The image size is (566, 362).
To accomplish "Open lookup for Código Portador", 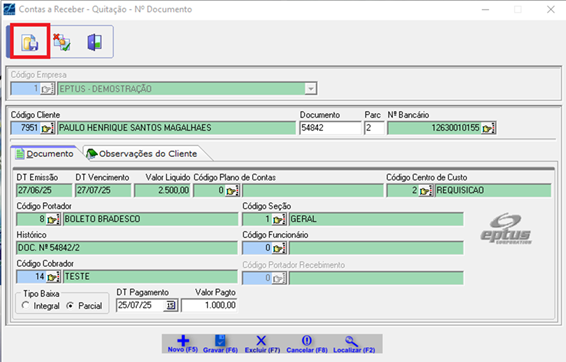I will pyautogui.click(x=53, y=219).
